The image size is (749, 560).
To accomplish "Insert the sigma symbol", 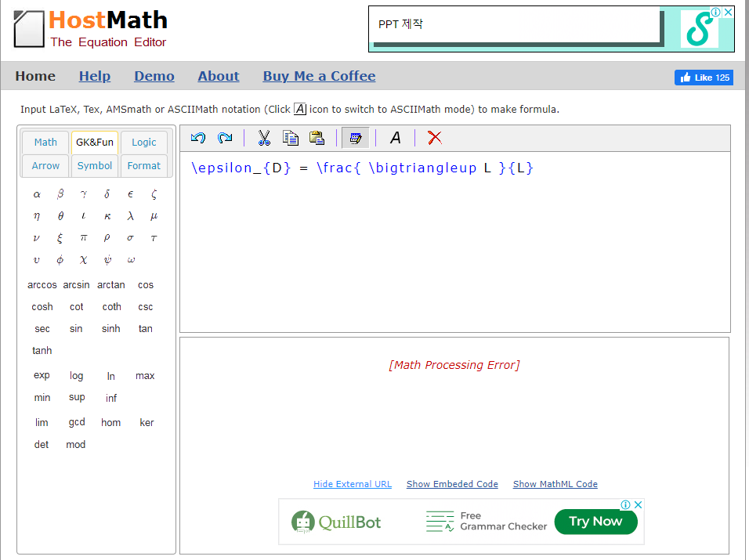I will 130,238.
